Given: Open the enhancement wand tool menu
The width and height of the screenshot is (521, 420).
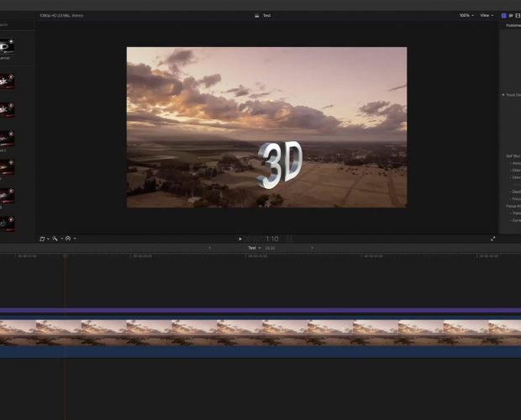Looking at the screenshot, I should point(57,239).
